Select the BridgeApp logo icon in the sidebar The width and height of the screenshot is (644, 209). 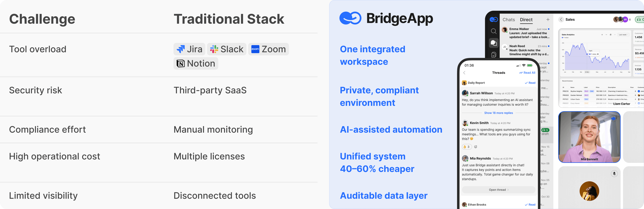point(494,19)
